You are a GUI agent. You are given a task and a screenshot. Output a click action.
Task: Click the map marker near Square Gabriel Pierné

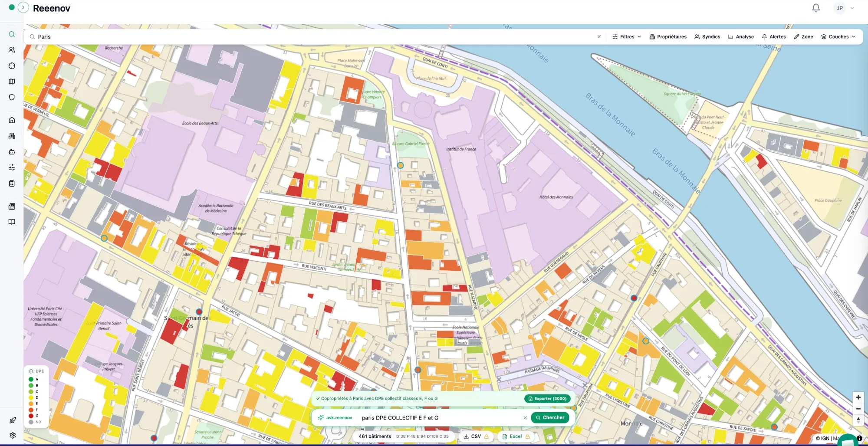pos(401,165)
